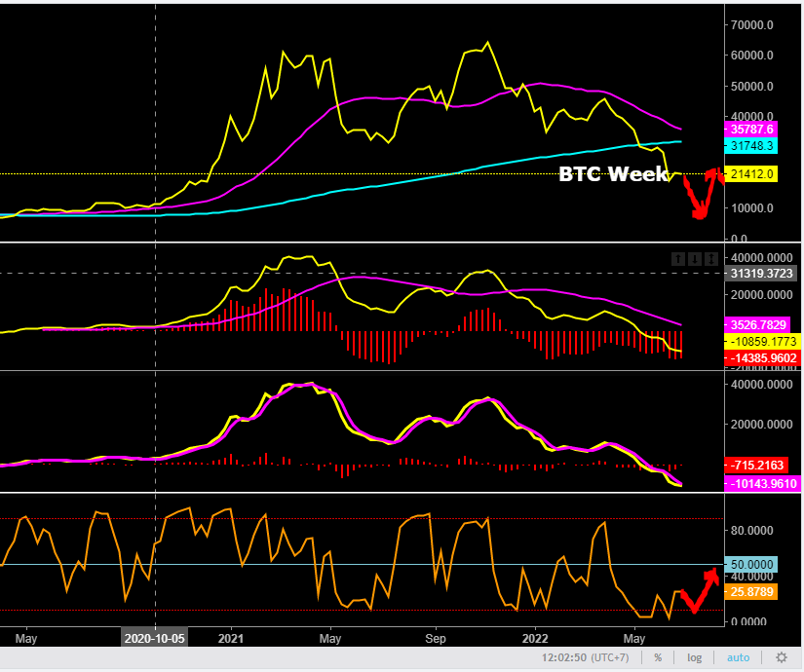
Task: Open timezone menu at 12:02:50 (UTC+7)
Action: pos(585,657)
